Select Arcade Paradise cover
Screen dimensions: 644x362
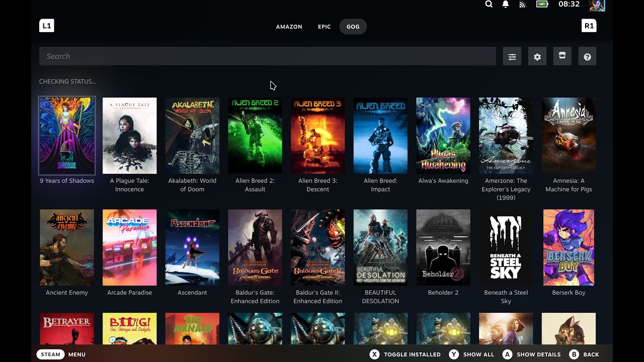click(130, 247)
